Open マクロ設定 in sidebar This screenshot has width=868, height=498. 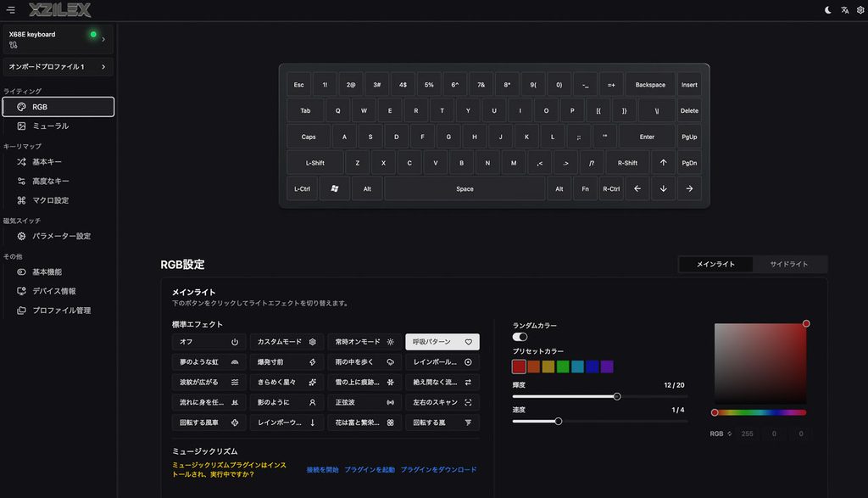[x=58, y=200]
